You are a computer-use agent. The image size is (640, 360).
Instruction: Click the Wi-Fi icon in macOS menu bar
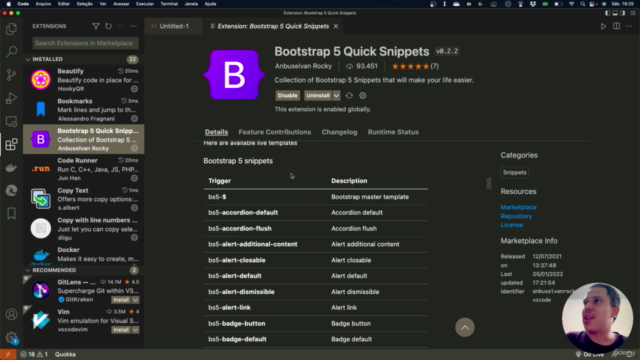tap(571, 4)
